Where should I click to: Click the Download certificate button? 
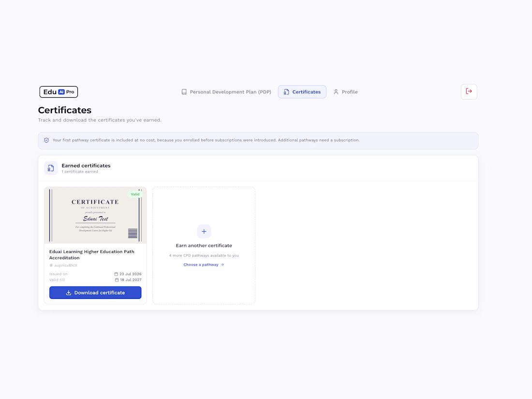click(x=95, y=293)
